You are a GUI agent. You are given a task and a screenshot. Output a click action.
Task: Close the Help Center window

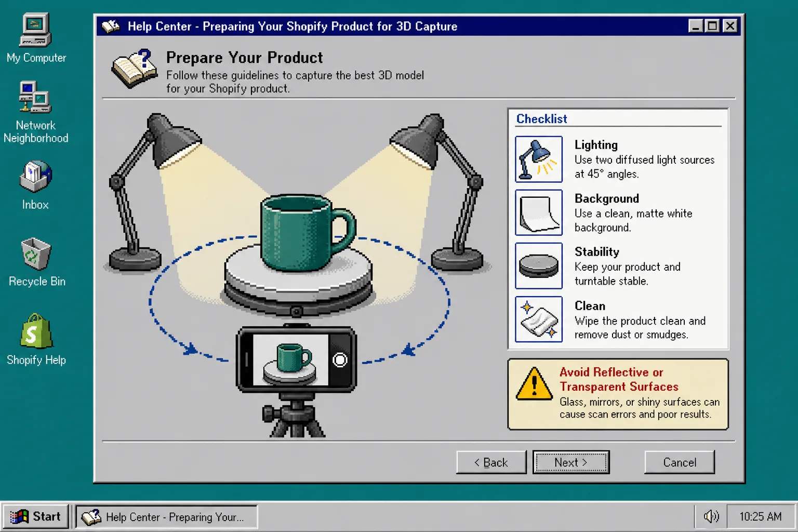click(x=730, y=26)
